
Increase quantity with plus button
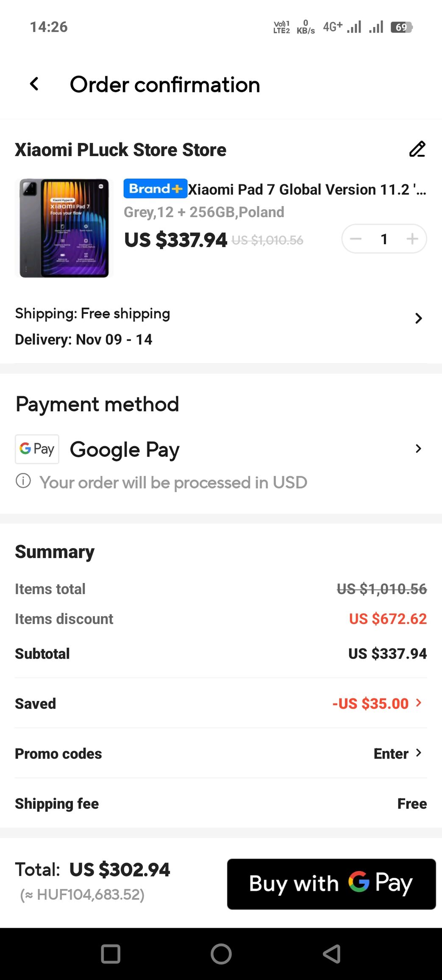412,239
